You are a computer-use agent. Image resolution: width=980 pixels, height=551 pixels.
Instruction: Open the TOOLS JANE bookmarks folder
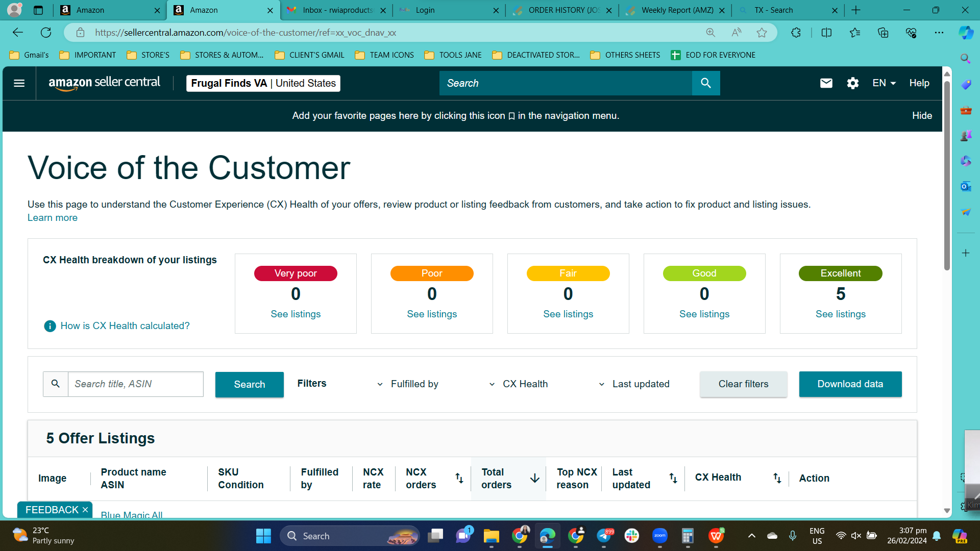(x=453, y=55)
